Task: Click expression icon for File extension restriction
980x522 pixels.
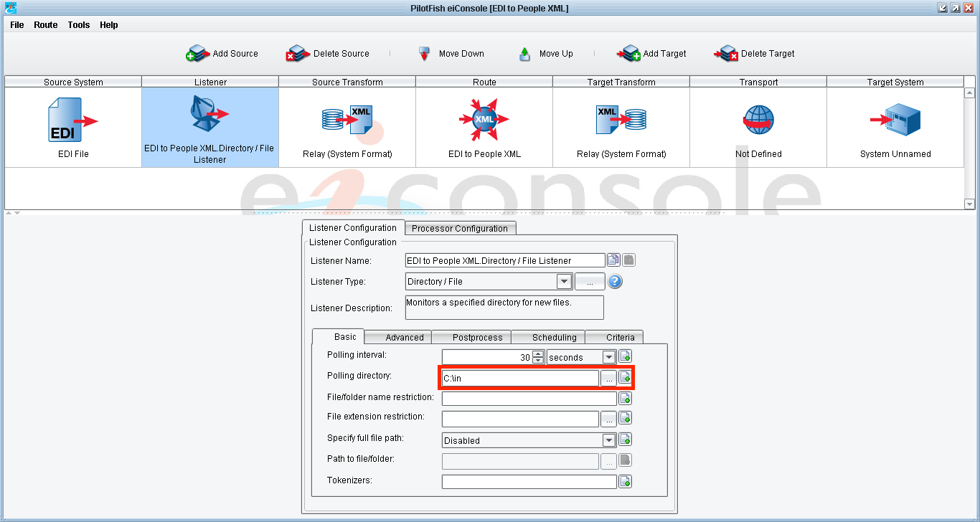Action: [625, 418]
